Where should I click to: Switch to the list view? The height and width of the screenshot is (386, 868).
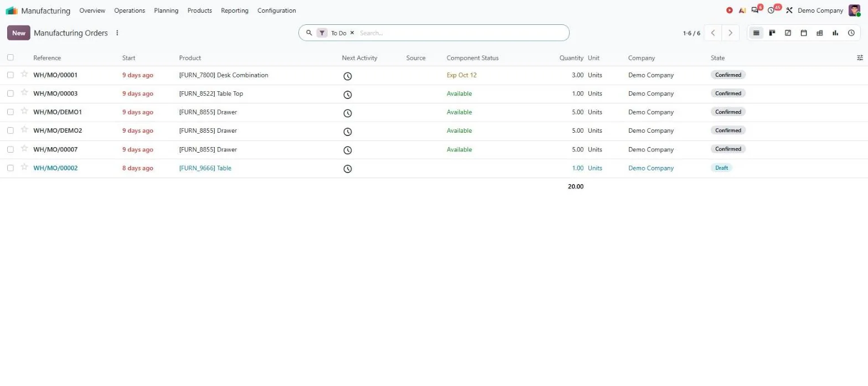[756, 33]
